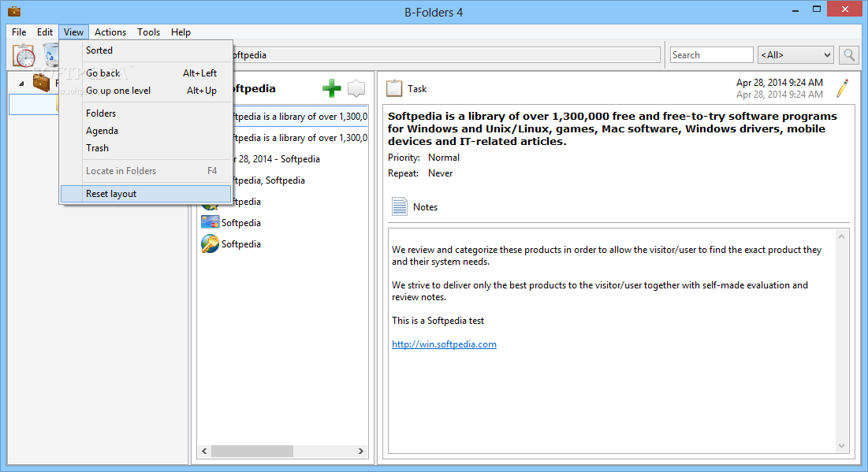Open the Edit menu
The height and width of the screenshot is (472, 868).
(45, 32)
